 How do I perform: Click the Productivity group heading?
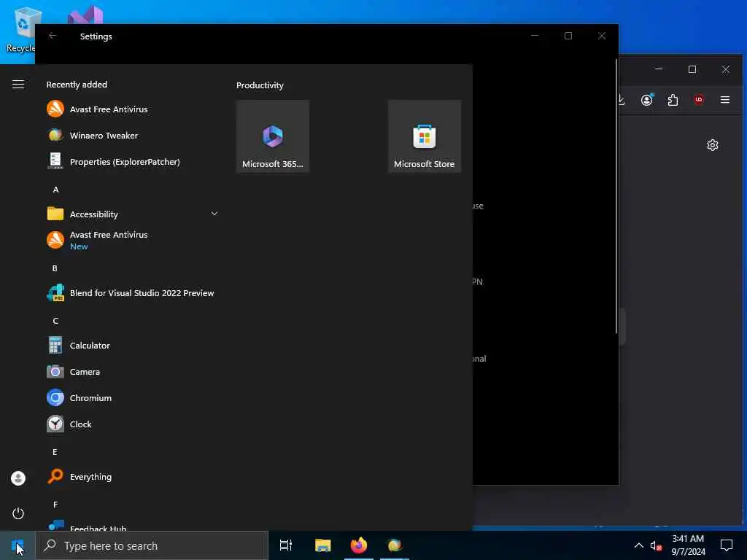tap(260, 85)
